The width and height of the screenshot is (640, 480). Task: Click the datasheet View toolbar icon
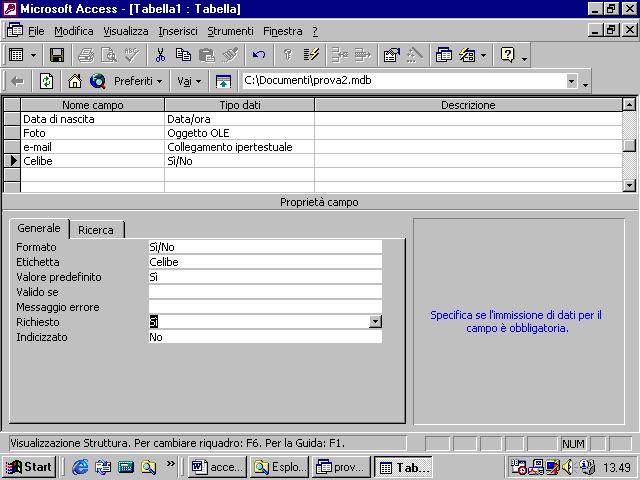(16, 55)
